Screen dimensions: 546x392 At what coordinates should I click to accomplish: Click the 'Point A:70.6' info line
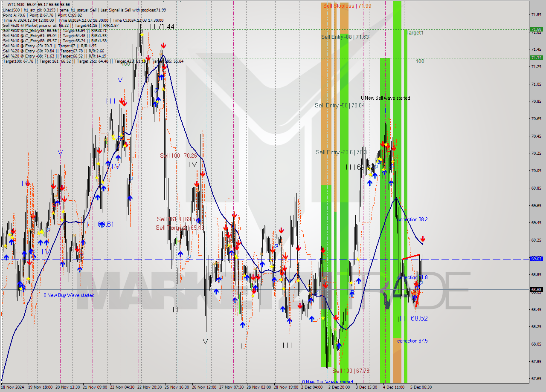pos(42,15)
